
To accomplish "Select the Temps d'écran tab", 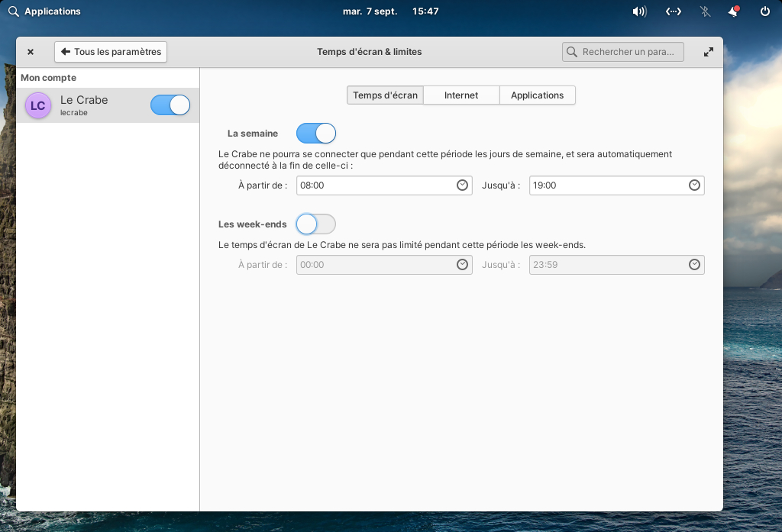I will pyautogui.click(x=385, y=95).
